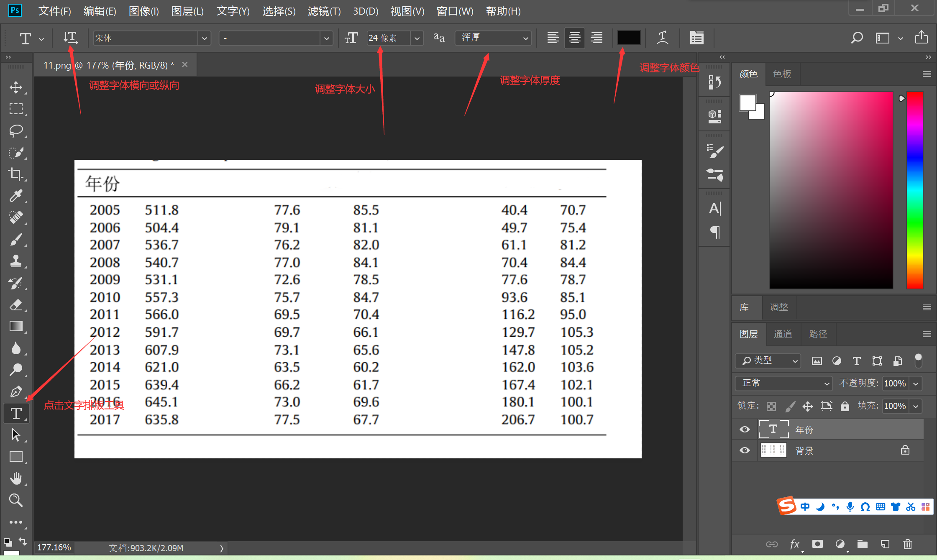937x560 pixels.
Task: Select the Hand tool
Action: tap(16, 478)
